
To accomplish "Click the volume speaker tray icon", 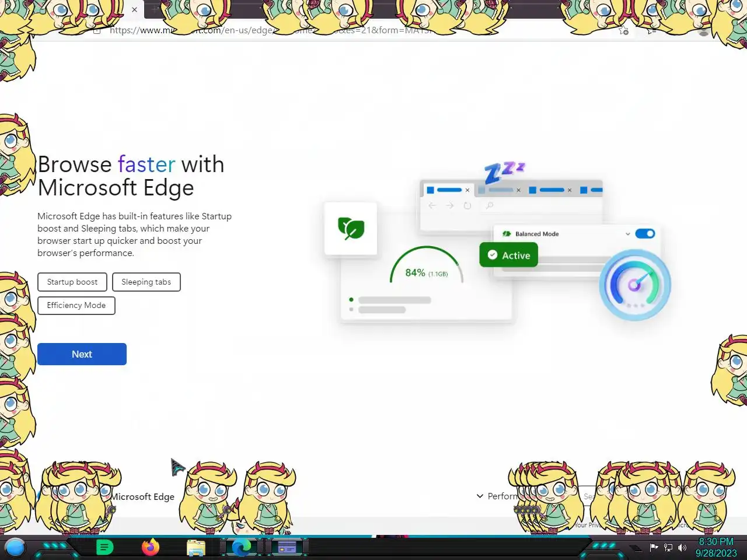I will [682, 548].
